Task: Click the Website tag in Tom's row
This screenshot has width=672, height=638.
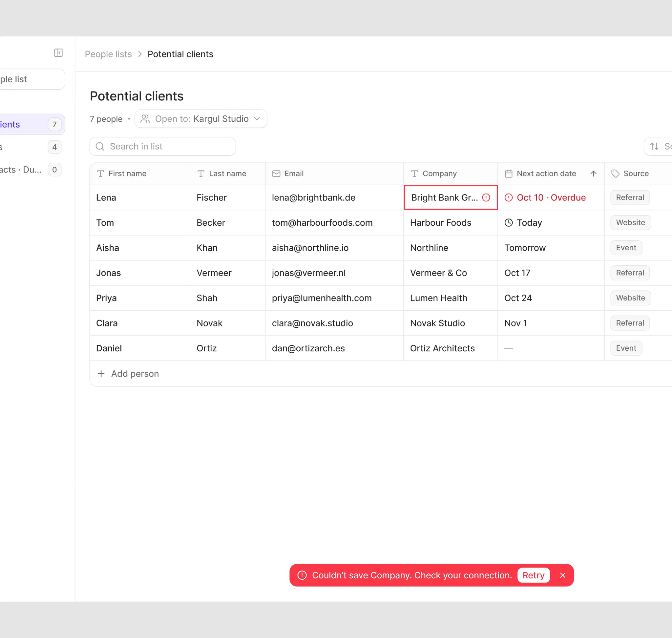Action: point(630,222)
